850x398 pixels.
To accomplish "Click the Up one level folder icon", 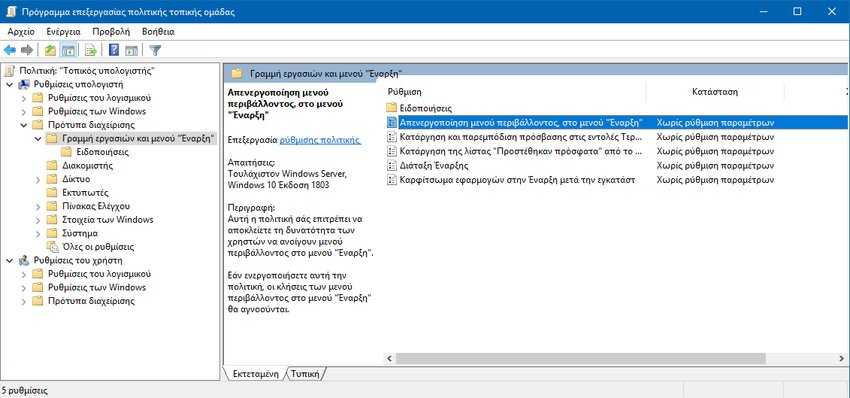I will 50,50.
